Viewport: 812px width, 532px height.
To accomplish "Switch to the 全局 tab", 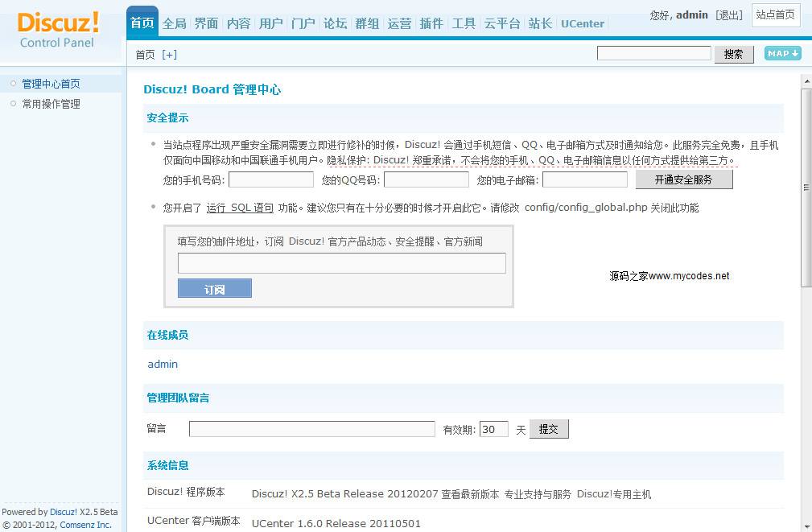I will (x=174, y=23).
